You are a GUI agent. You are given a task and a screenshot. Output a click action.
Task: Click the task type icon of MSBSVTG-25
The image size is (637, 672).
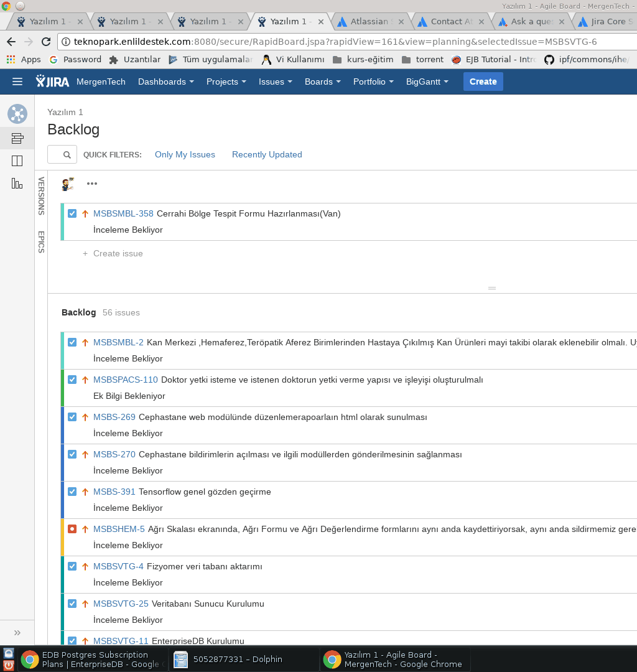72,604
